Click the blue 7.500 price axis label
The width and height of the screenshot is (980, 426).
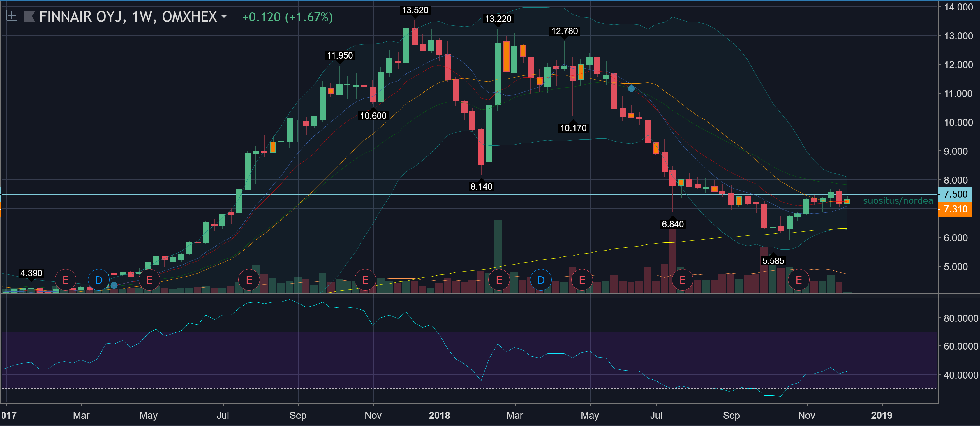pyautogui.click(x=955, y=194)
